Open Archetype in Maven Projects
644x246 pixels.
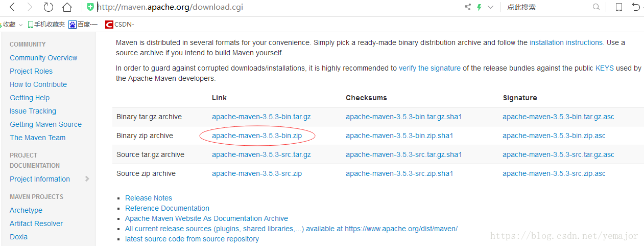26,210
